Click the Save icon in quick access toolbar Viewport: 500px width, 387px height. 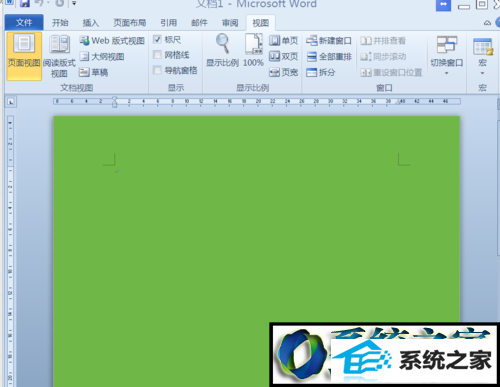[x=25, y=3]
